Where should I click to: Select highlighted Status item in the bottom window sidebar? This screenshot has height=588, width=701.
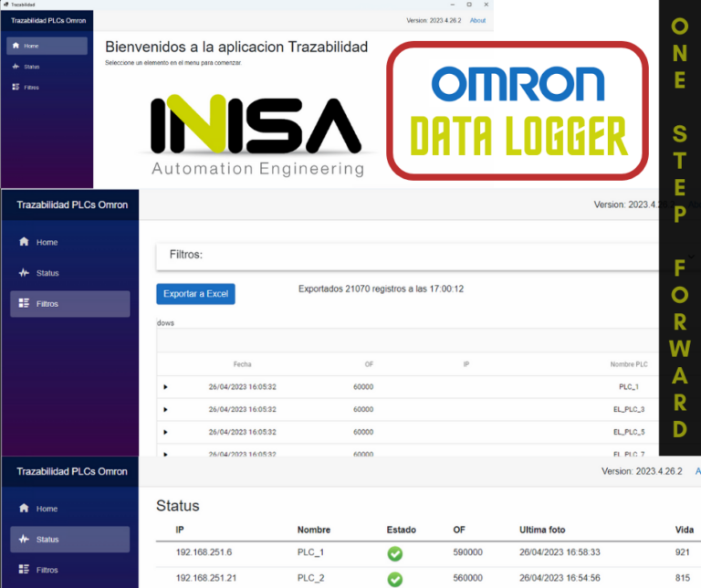(70, 540)
